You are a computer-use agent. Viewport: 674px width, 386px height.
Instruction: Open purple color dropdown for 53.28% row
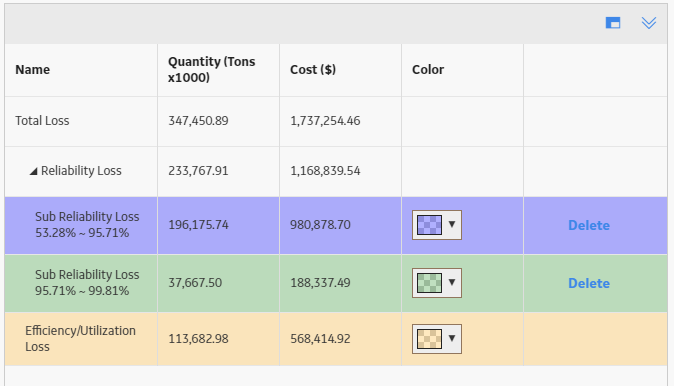452,224
